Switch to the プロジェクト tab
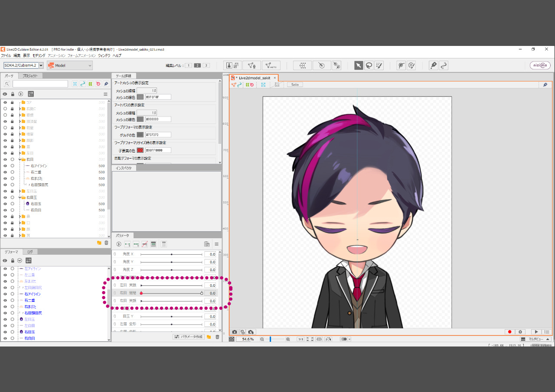This screenshot has width=555, height=392. 30,76
